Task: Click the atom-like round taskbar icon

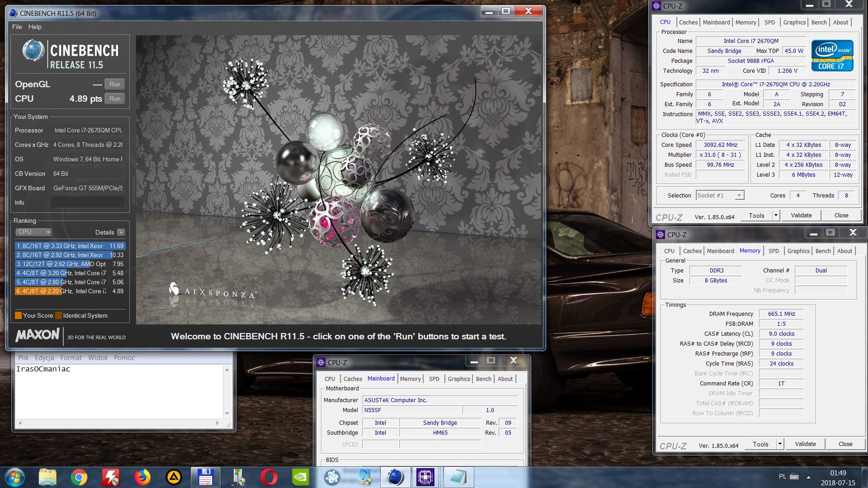Action: pos(332,477)
